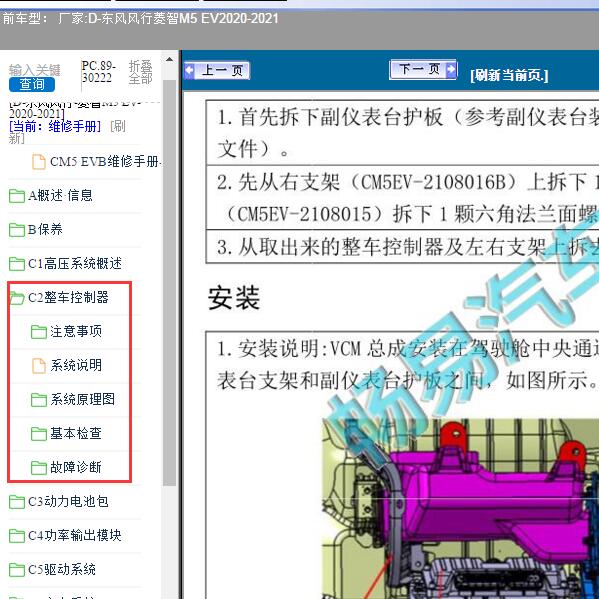Click the folder icon of 注意事项
Viewport: 599px width, 599px height.
point(39,332)
